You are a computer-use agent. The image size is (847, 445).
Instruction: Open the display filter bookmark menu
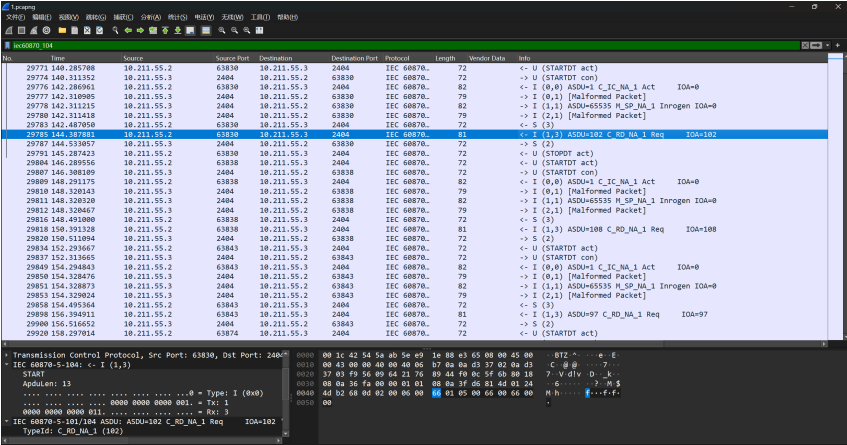[7, 45]
